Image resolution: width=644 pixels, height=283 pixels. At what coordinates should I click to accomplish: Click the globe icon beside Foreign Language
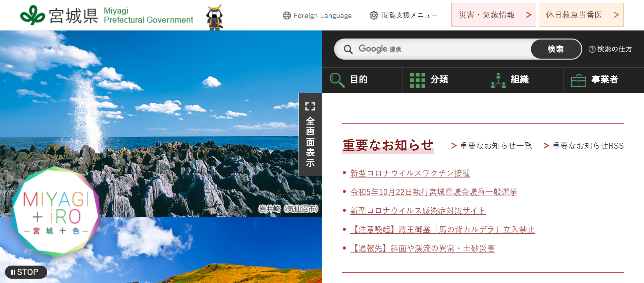click(287, 15)
